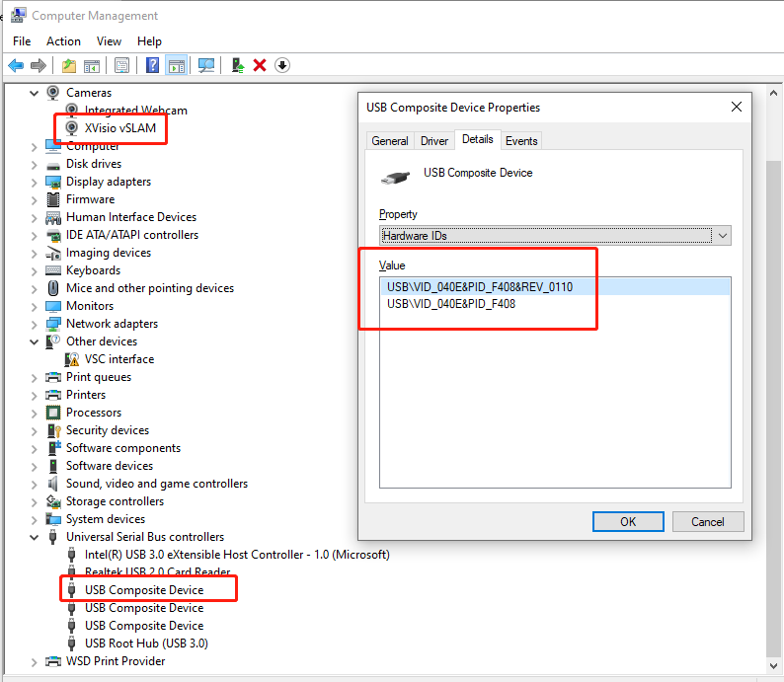Image resolution: width=784 pixels, height=682 pixels.
Task: Select the VSC interface device
Action: point(119,359)
